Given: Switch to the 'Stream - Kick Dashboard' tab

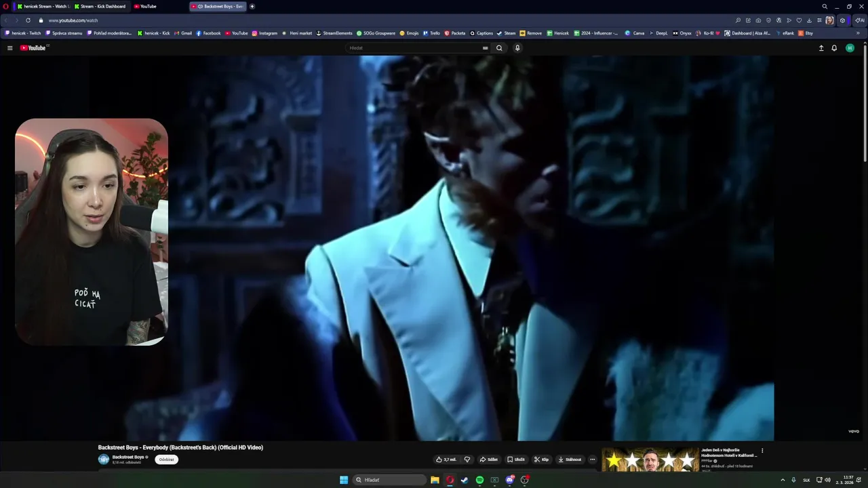Looking at the screenshot, I should click(x=100, y=6).
